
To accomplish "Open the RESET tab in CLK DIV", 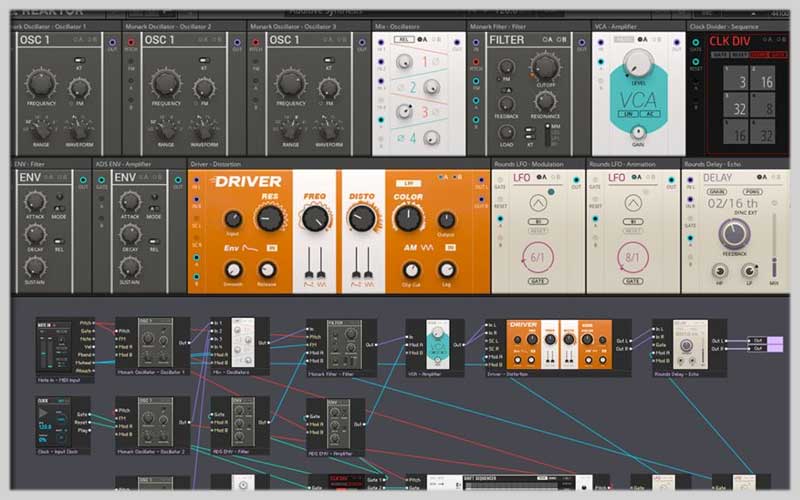I will tap(739, 55).
